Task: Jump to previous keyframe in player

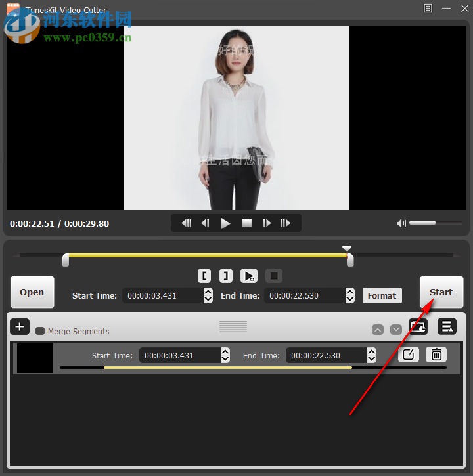Action: (x=186, y=223)
